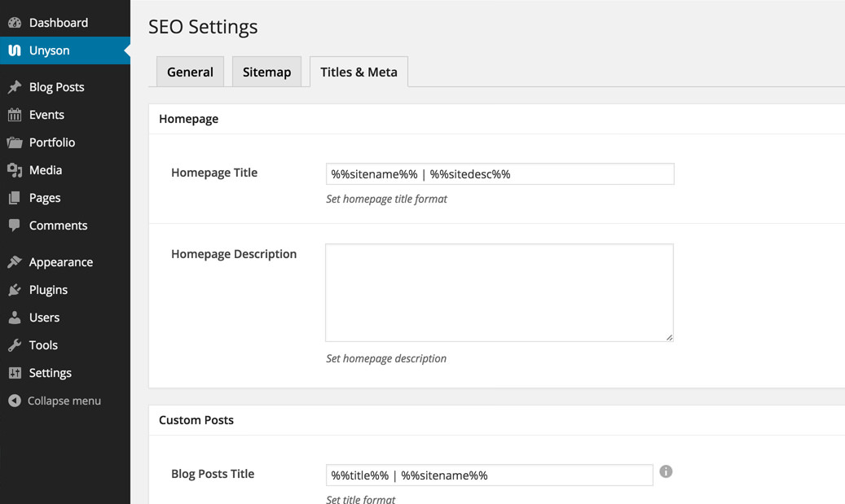Click the 'Set homepage title format' hint
This screenshot has width=845, height=504.
(x=386, y=199)
